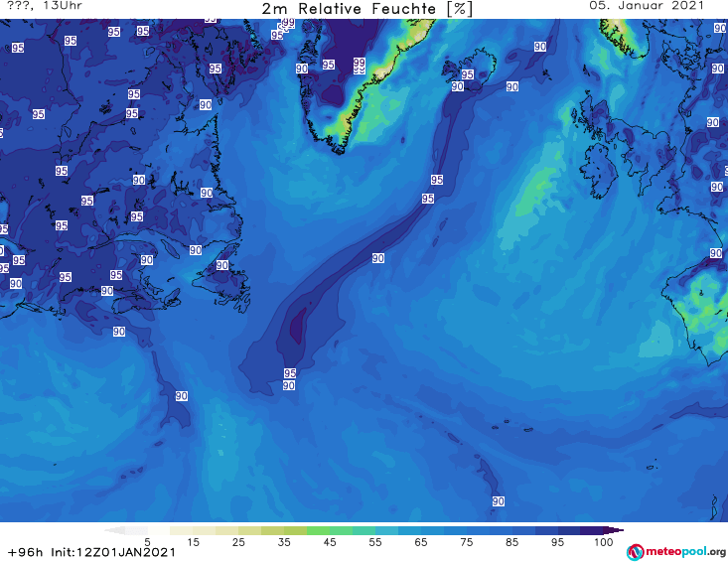Select the map title '2m Relative Feuchte [%]'
Image resolution: width=728 pixels, height=562 pixels.
[x=367, y=9]
